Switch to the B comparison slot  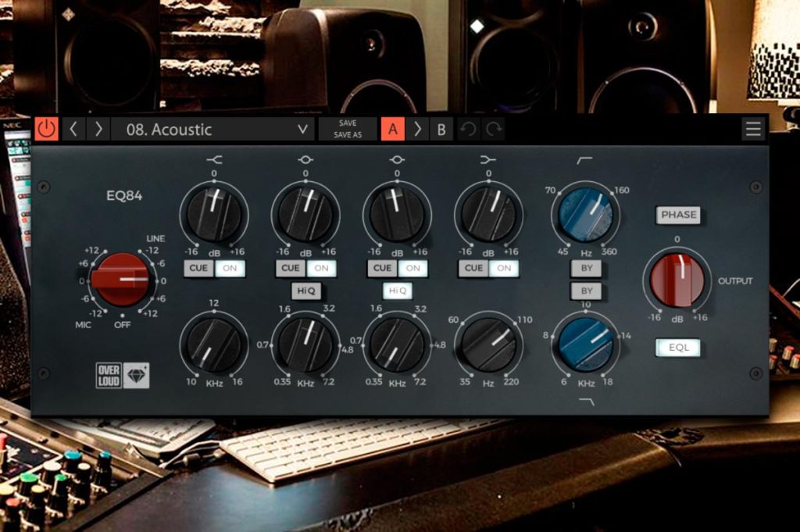click(x=441, y=130)
